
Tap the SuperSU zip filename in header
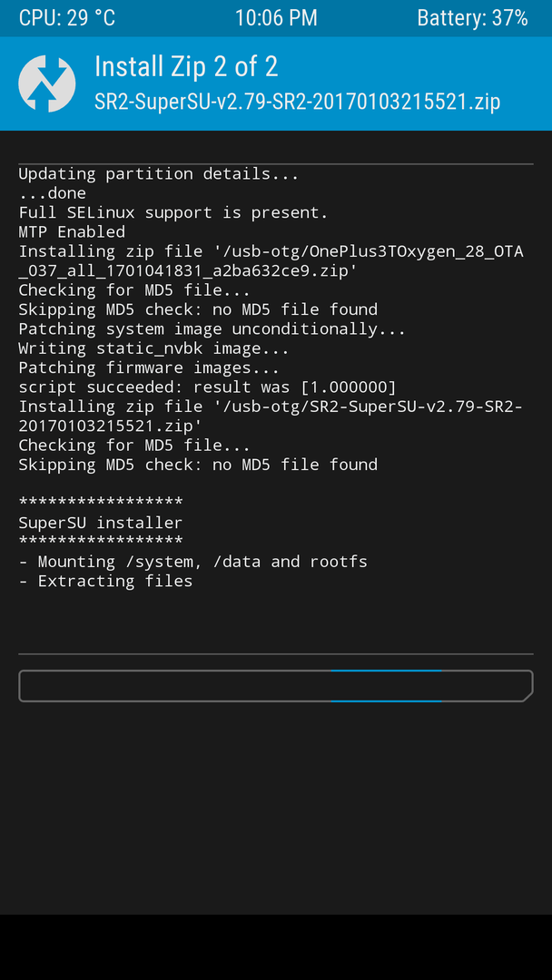(298, 102)
